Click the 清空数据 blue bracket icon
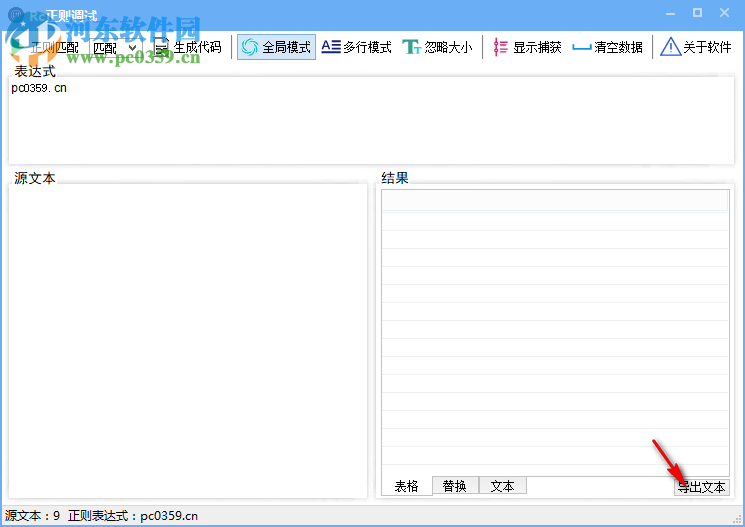Screen dimensions: 745x527 pos(582,48)
